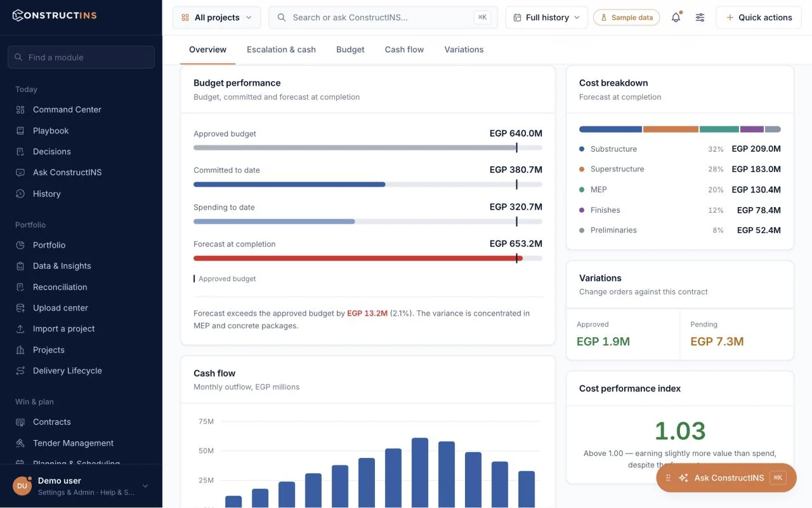Image resolution: width=812 pixels, height=508 pixels.
Task: Click the Decisions sidebar icon
Action: click(x=20, y=152)
